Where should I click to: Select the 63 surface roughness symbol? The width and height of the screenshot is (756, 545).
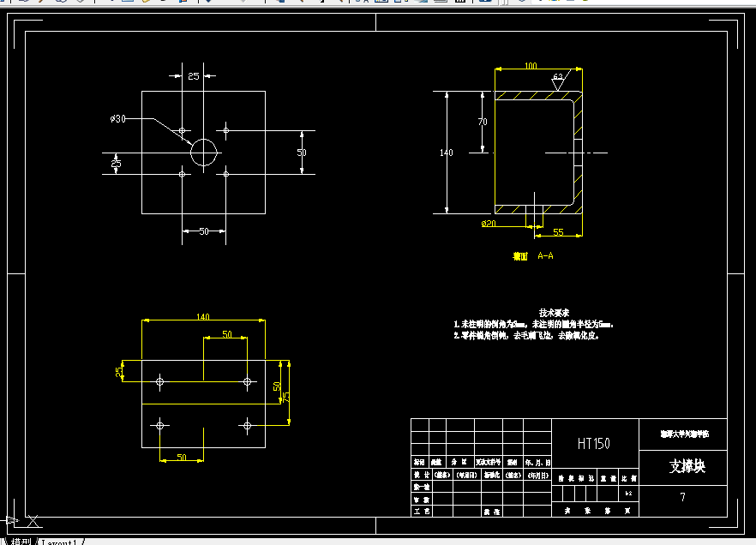click(x=559, y=81)
